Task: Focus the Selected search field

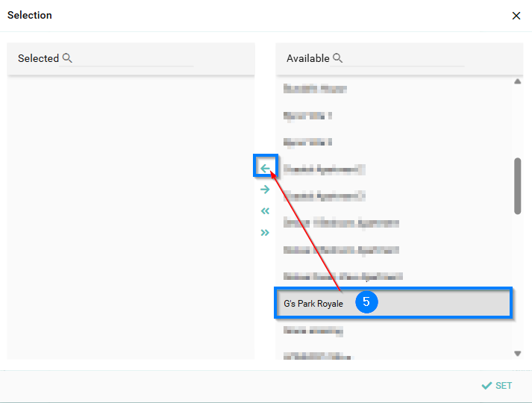Action: tap(133, 58)
